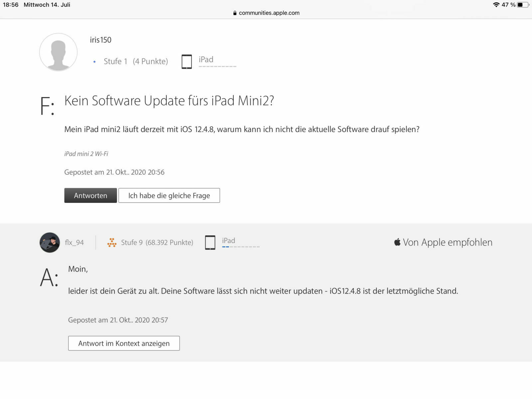
Task: Tap the orange Stufe 9 level badge icon
Action: coord(112,242)
